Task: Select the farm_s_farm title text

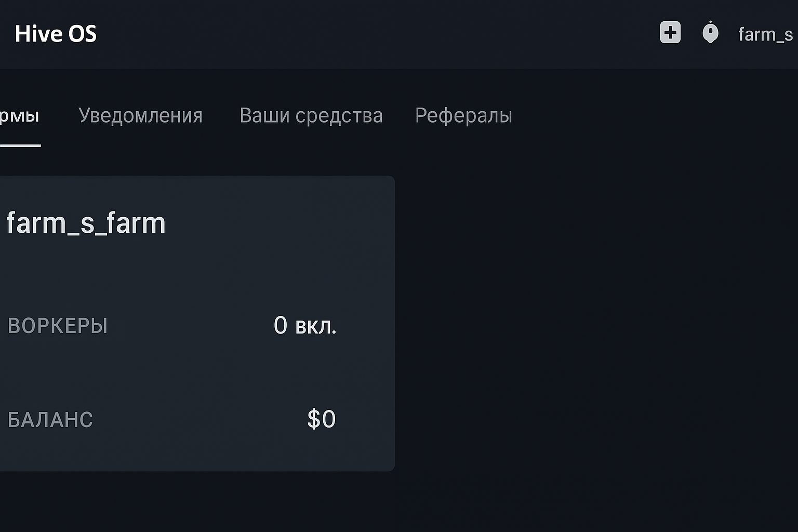Action: click(86, 222)
